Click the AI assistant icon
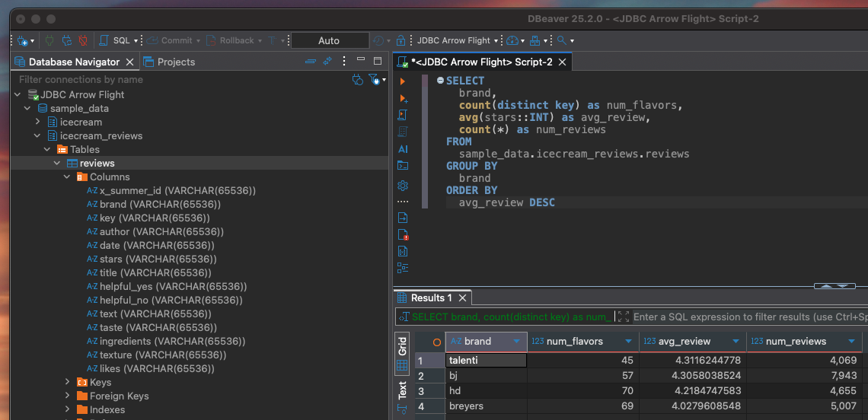Screen dimensions: 868x420 click(403, 149)
